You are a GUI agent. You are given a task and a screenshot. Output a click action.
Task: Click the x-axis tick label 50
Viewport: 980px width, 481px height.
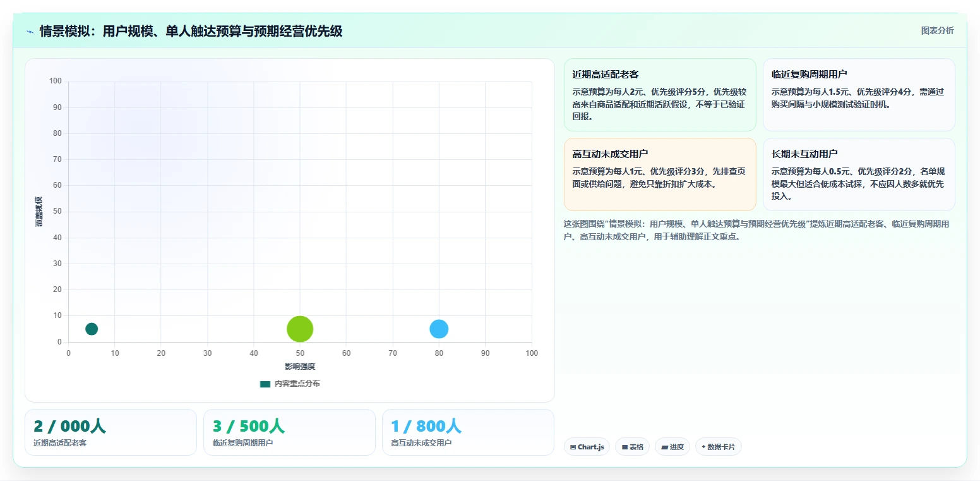[x=300, y=353]
